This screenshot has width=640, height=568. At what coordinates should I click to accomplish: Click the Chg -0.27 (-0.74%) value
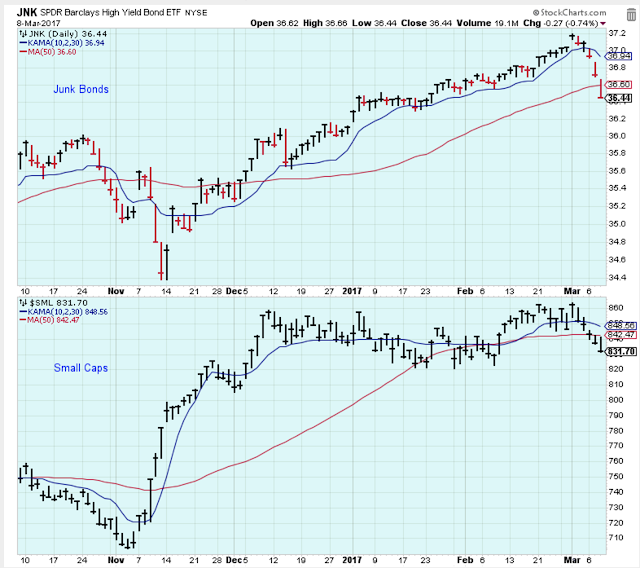tap(561, 23)
